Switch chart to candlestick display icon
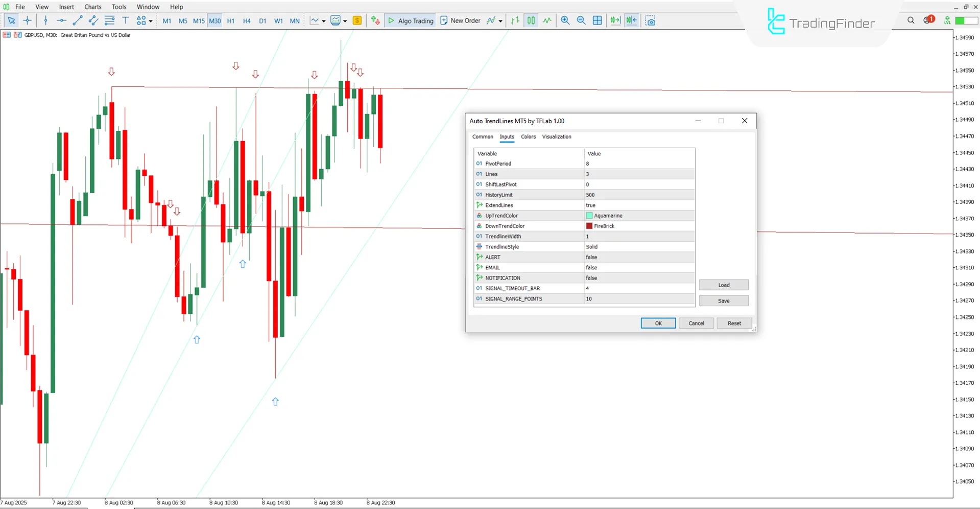Viewport: 980px width, 509px height. click(531, 20)
